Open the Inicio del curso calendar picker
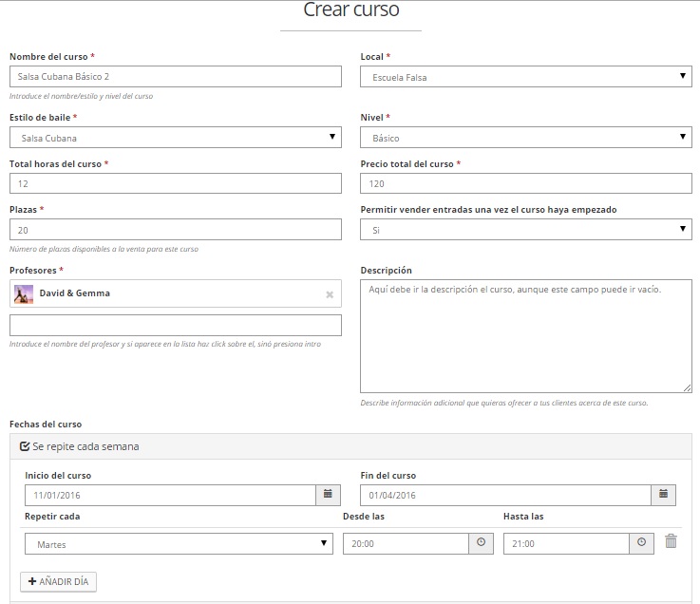This screenshot has height=604, width=700. pyautogui.click(x=328, y=495)
